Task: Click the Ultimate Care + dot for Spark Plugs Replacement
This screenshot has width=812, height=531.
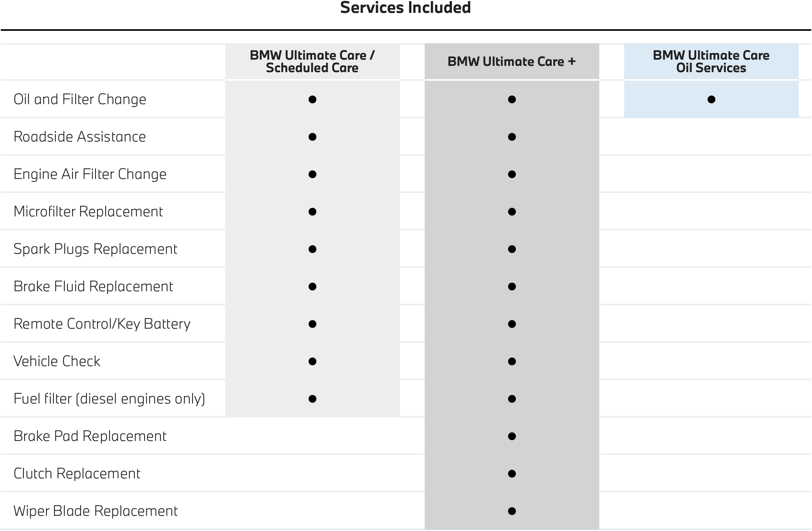Action: coord(512,249)
